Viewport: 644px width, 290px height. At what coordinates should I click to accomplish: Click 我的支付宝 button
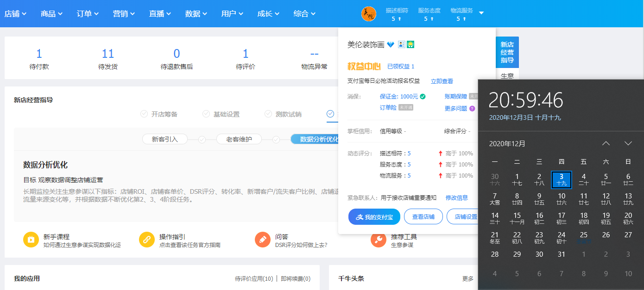click(374, 216)
